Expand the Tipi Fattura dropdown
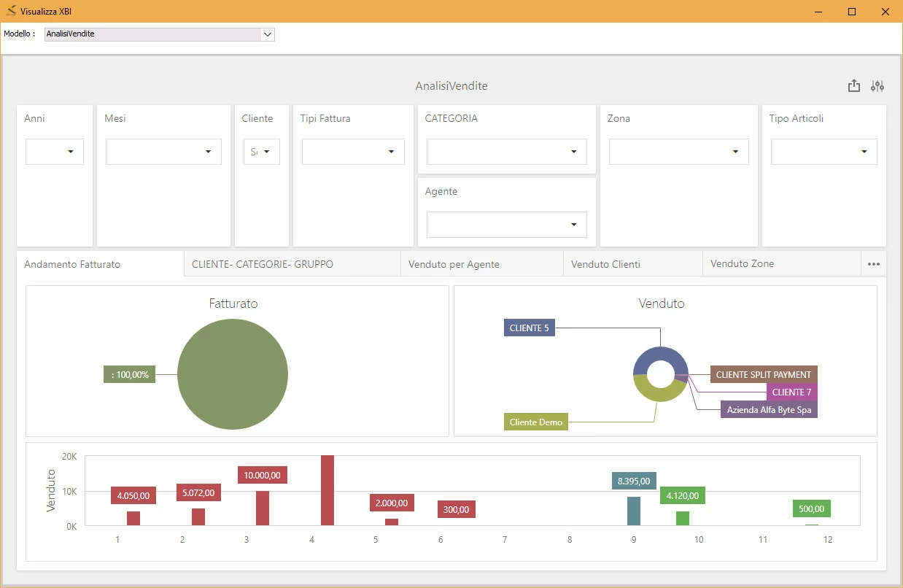The image size is (903, 588). [x=353, y=152]
